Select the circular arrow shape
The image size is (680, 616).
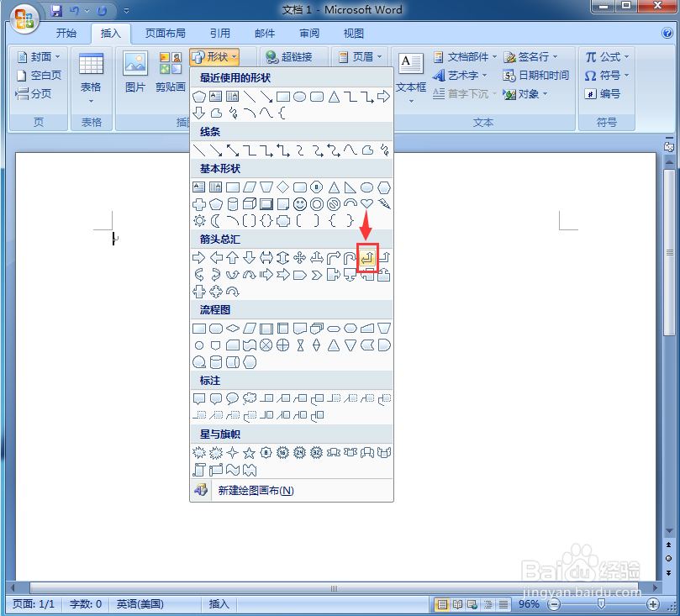[x=233, y=292]
